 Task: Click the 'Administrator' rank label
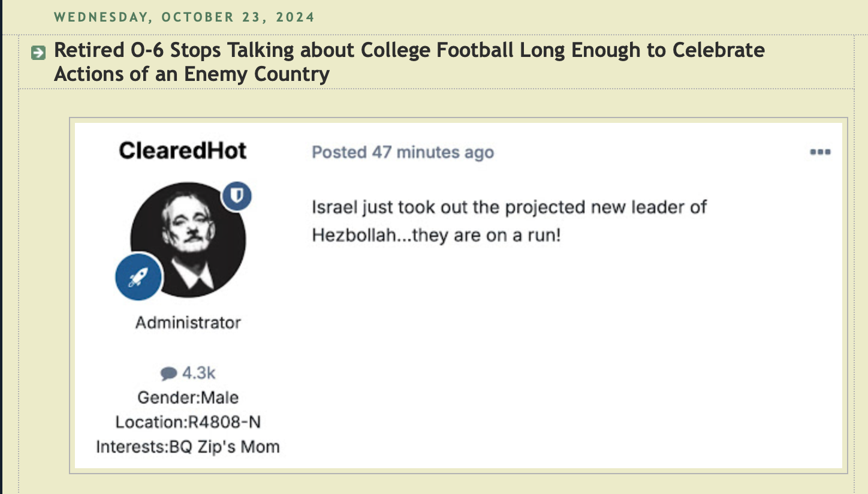188,323
